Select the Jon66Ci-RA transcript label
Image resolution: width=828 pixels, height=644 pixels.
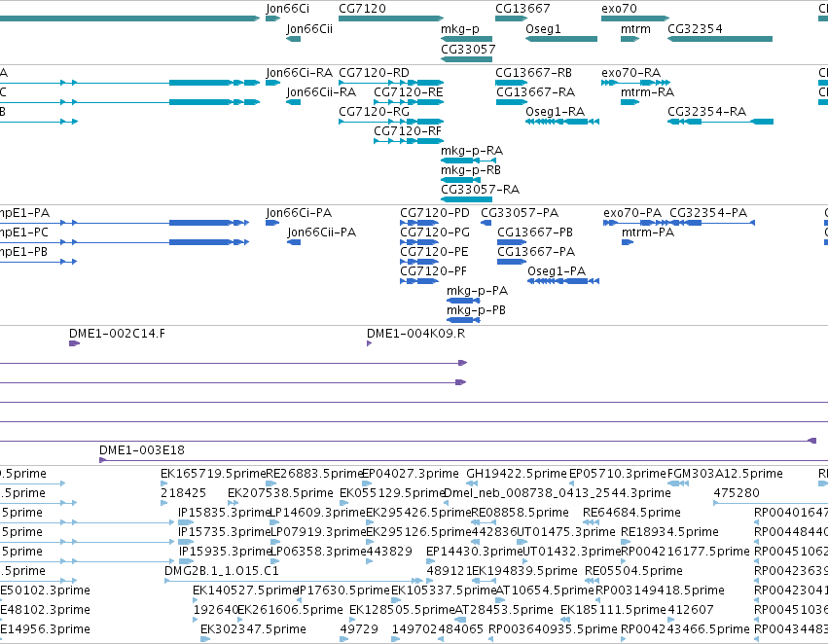299,73
